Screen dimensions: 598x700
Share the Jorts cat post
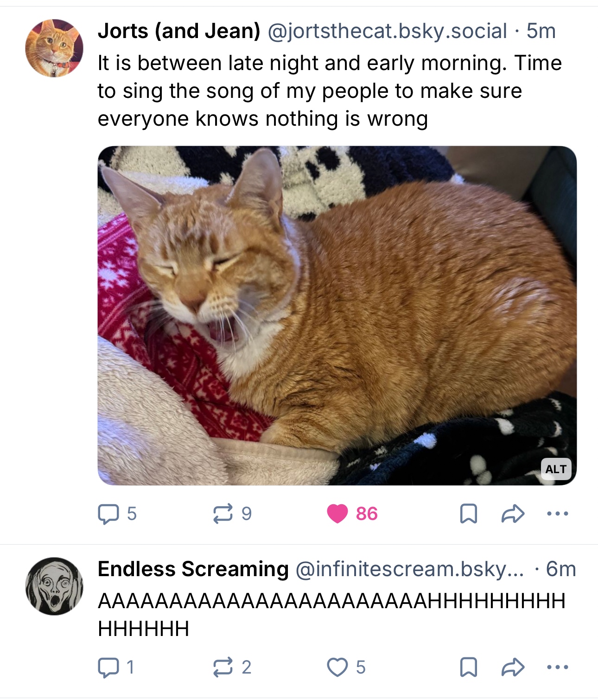tap(513, 514)
